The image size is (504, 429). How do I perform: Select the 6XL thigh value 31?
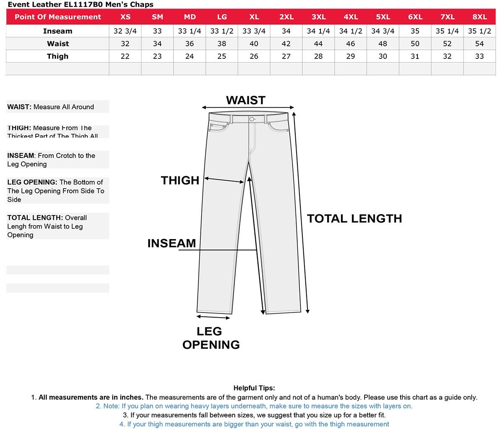415,56
